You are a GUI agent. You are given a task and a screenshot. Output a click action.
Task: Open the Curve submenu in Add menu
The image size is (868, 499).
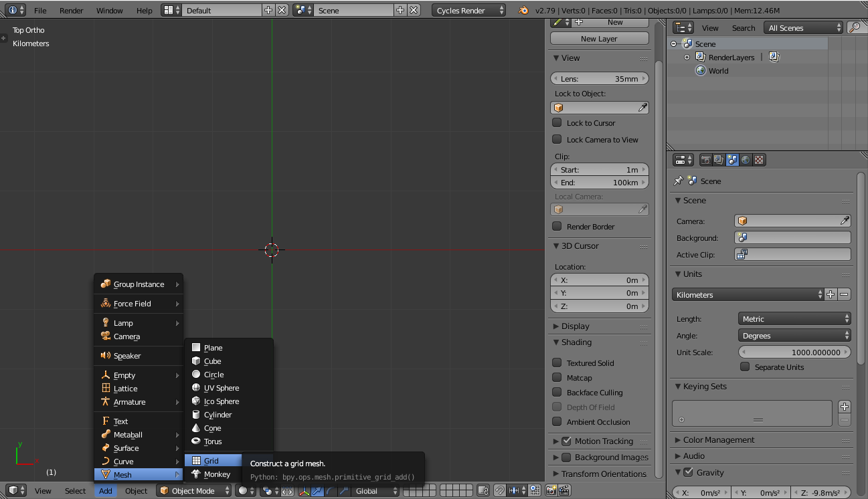[x=139, y=462]
